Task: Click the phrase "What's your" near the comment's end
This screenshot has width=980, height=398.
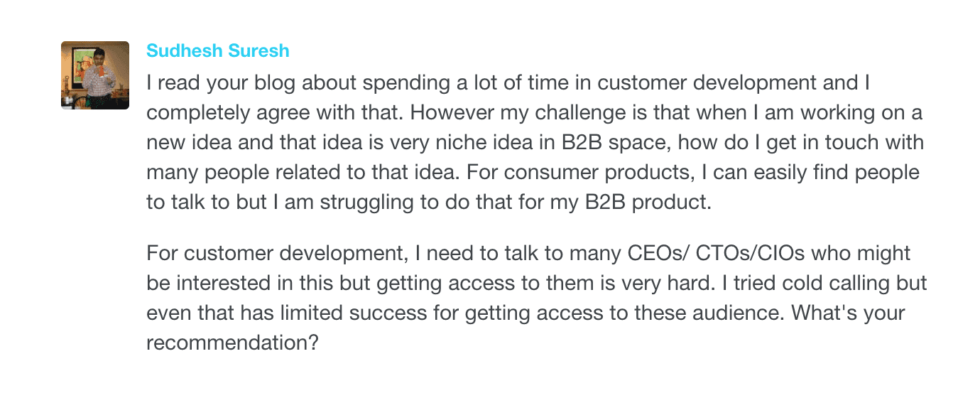Action: tap(848, 312)
